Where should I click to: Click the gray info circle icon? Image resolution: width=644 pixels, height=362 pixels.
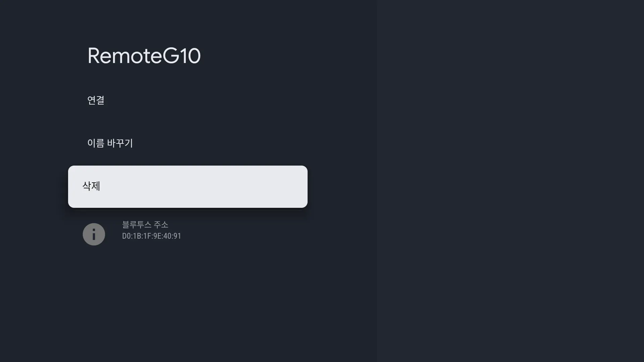(x=94, y=234)
